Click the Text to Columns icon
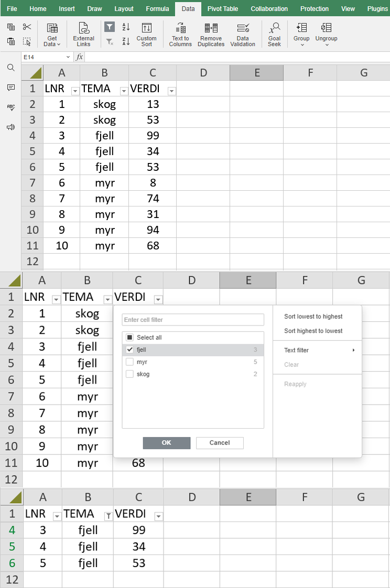Viewport: 390px width, 588px height. pos(180,28)
